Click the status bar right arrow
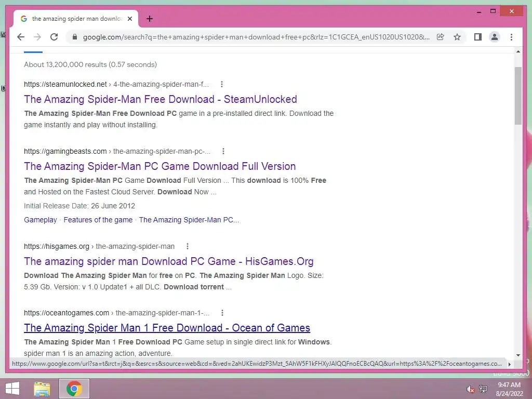Viewport: 532px width, 399px height. click(x=509, y=364)
